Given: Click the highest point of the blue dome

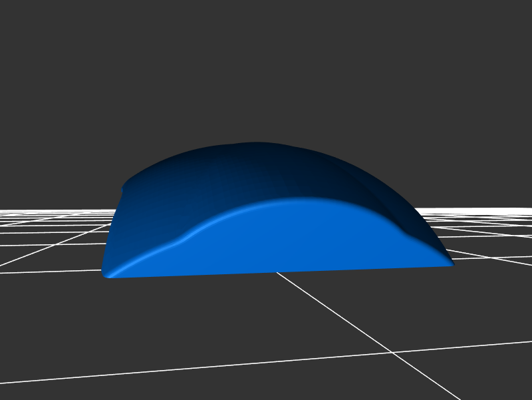Looking at the screenshot, I should (253, 144).
